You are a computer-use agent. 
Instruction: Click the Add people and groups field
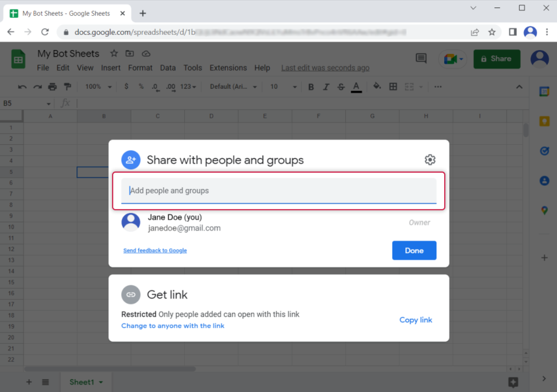pos(278,191)
